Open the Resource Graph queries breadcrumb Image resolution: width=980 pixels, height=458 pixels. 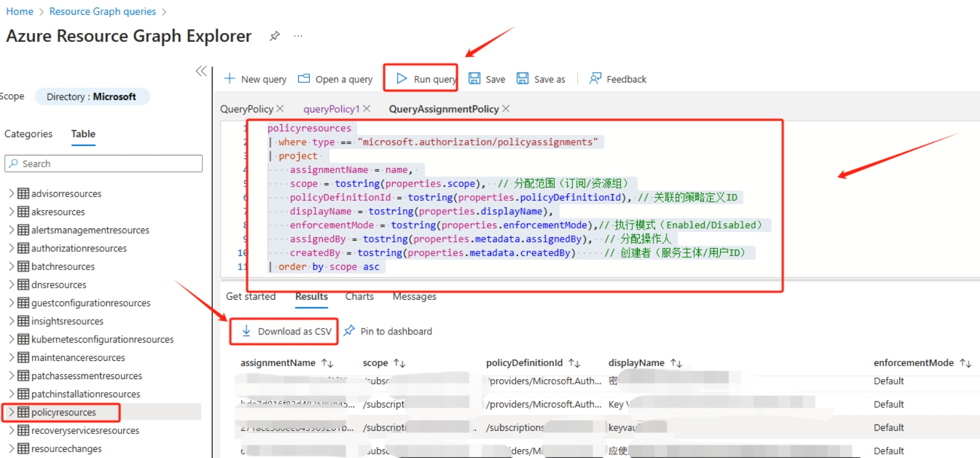pyautogui.click(x=102, y=12)
